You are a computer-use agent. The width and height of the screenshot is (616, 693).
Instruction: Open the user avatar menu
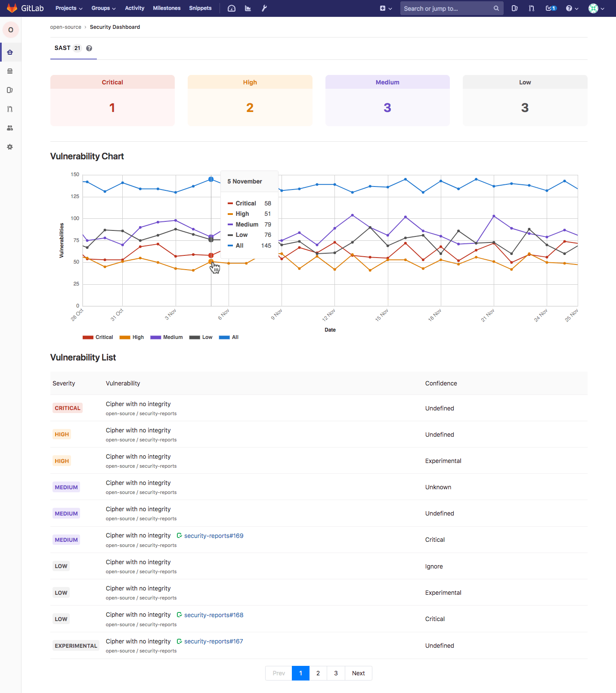point(596,8)
